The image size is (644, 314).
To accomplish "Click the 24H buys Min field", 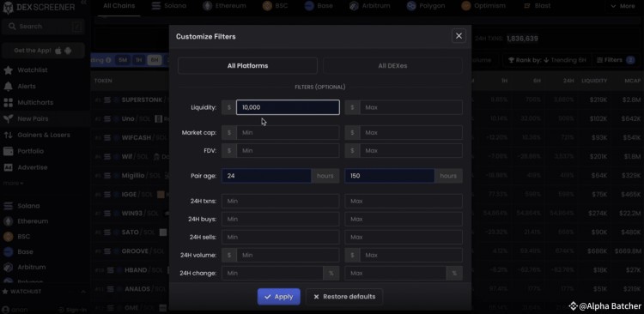I will [281, 219].
